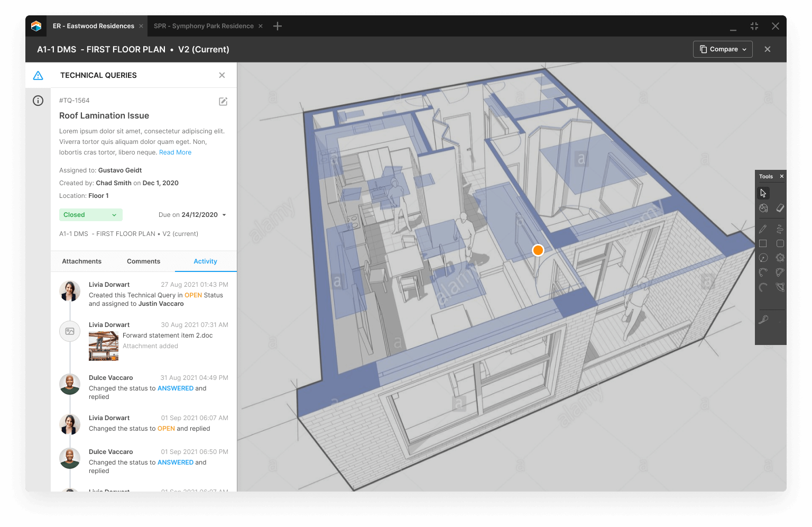This screenshot has height=527, width=812.
Task: Select the Circle drawing tool
Action: pyautogui.click(x=763, y=258)
